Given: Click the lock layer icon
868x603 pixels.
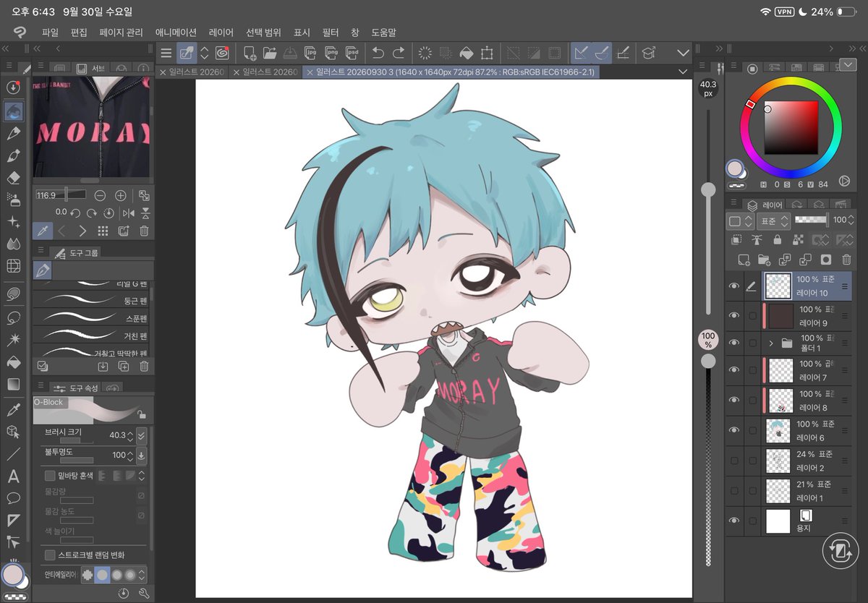Looking at the screenshot, I should pyautogui.click(x=778, y=240).
